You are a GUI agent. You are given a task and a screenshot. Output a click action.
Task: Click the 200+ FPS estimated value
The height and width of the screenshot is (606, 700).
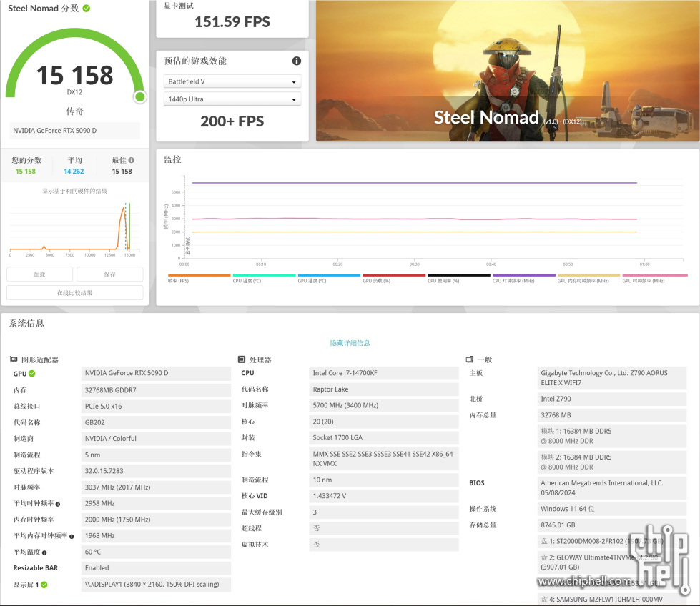232,121
